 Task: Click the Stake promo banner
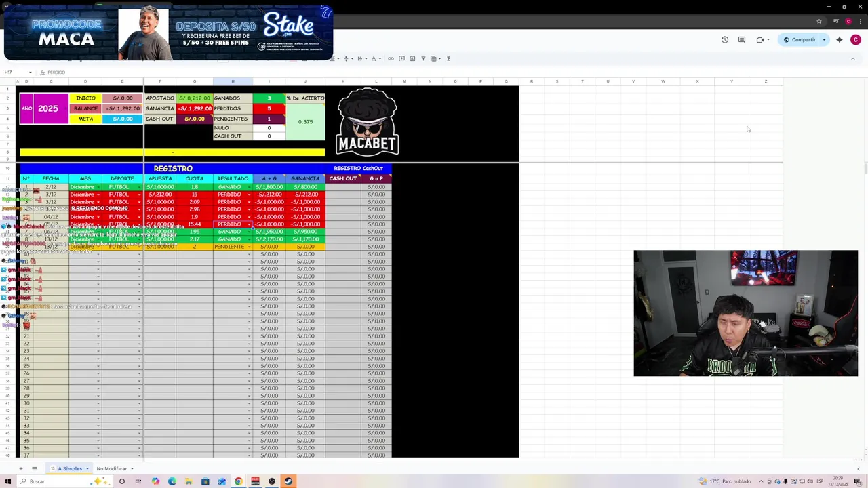169,33
